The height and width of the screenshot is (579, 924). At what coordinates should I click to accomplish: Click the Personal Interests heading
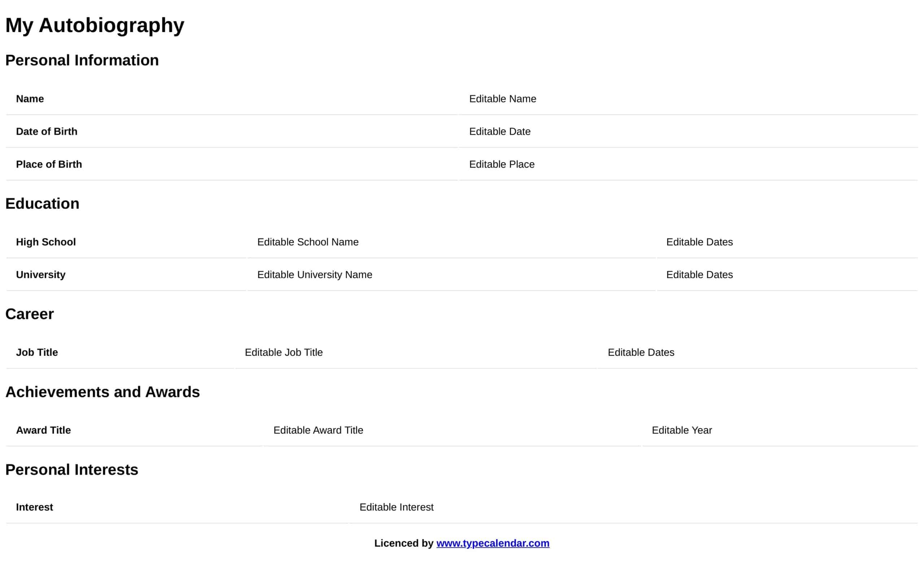point(71,470)
